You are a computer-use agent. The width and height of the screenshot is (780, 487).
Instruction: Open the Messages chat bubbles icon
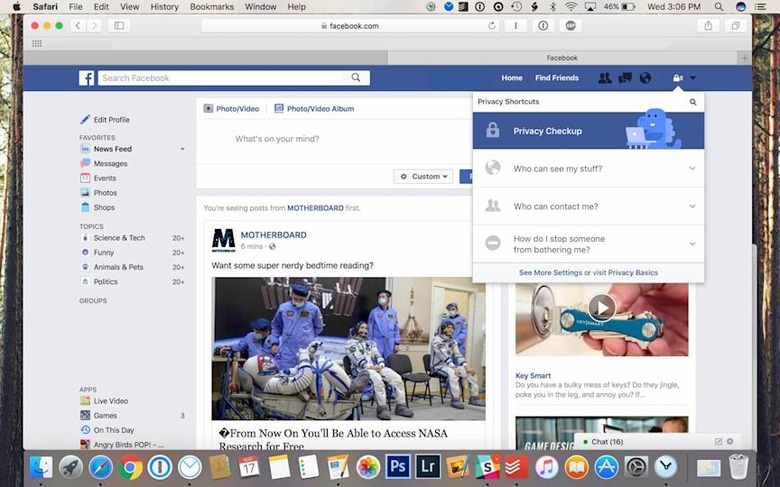tap(625, 78)
